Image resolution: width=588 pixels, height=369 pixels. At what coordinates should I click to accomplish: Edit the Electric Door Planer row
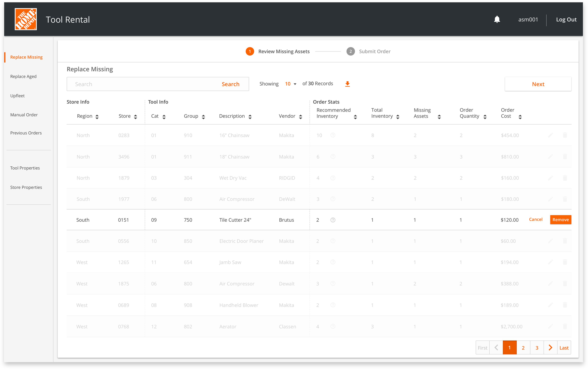coord(550,241)
